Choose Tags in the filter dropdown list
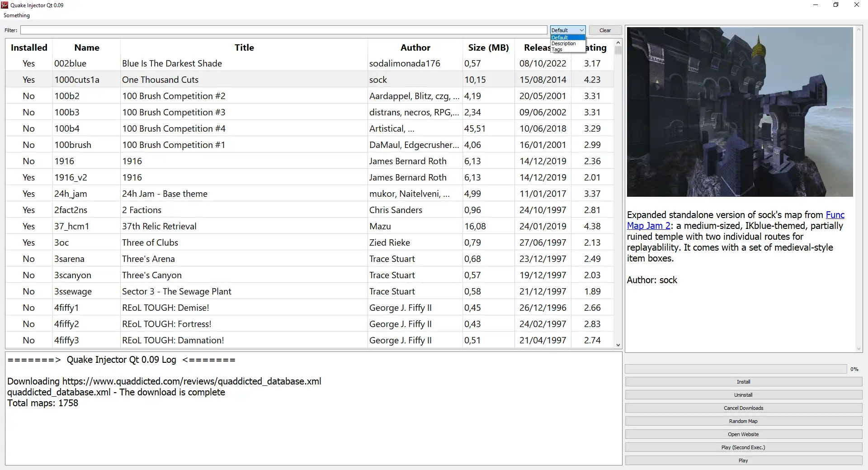 (568, 49)
